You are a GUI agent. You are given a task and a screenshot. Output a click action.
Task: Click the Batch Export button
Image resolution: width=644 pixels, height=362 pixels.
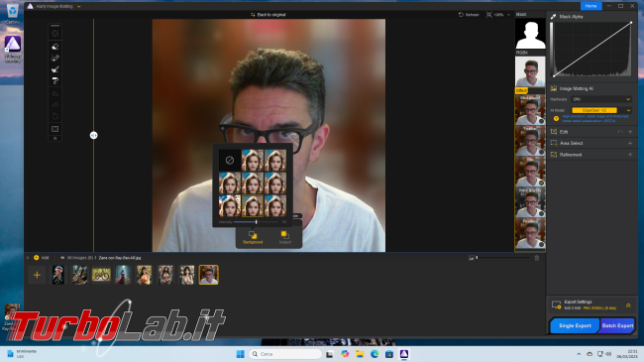[617, 325]
